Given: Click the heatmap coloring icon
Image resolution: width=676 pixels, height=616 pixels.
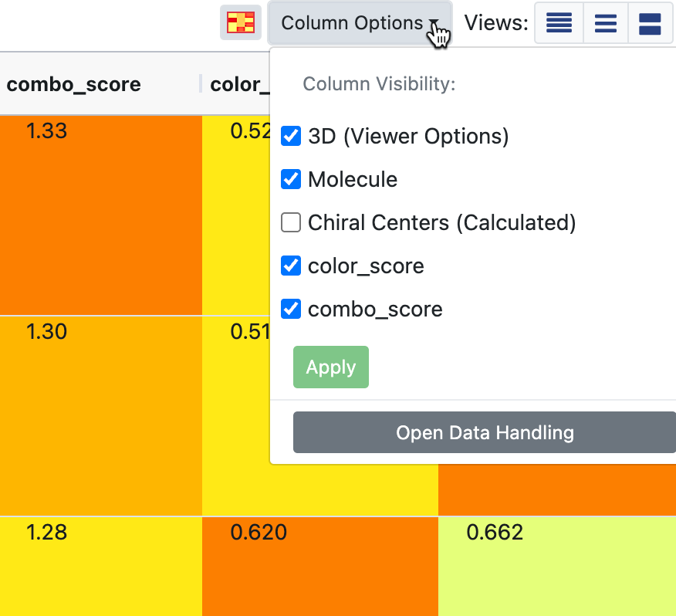Looking at the screenshot, I should (x=240, y=23).
